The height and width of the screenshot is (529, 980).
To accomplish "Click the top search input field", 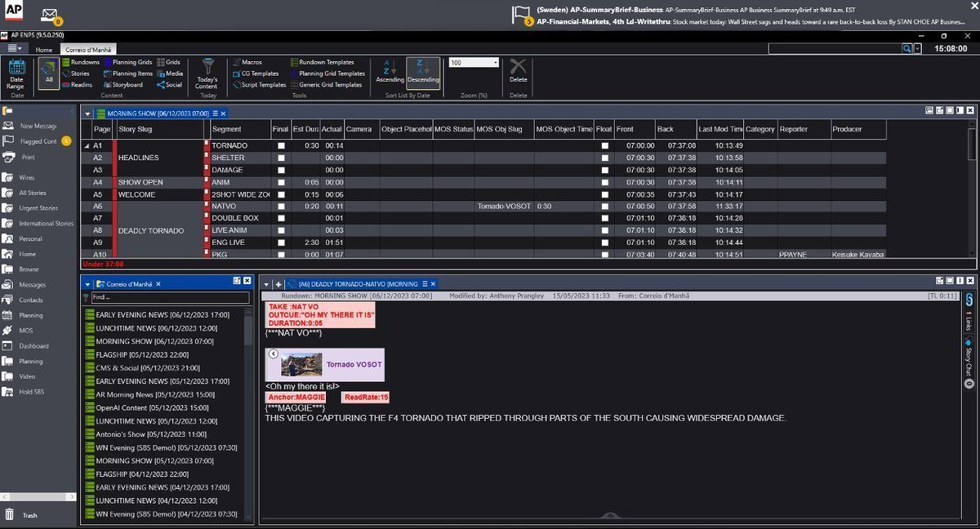I will click(835, 49).
